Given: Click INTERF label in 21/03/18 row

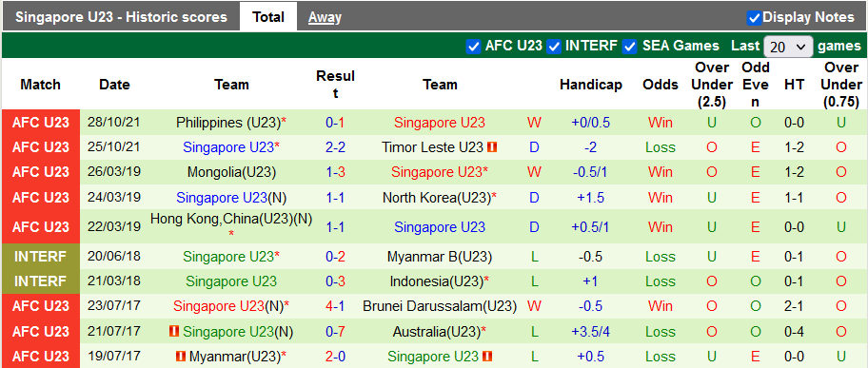Looking at the screenshot, I should pos(40,281).
